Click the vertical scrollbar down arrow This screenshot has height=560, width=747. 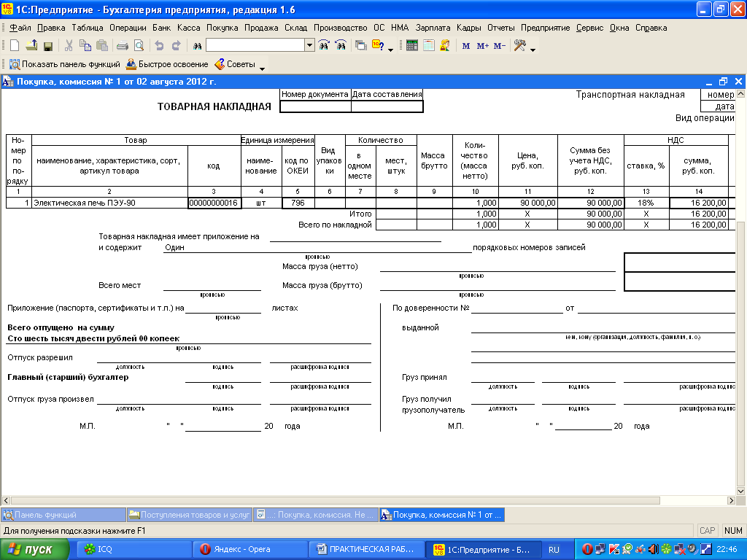coord(740,491)
